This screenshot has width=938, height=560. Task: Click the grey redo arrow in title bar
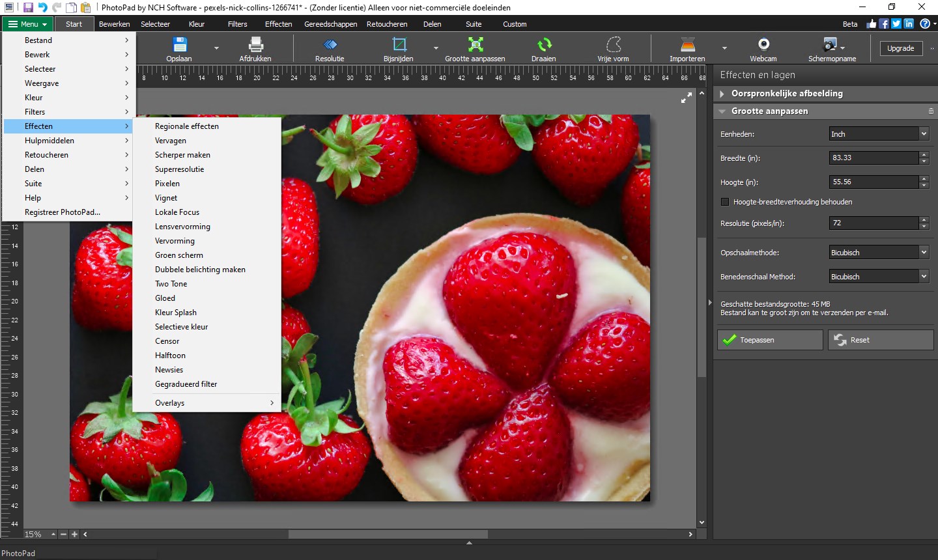57,7
